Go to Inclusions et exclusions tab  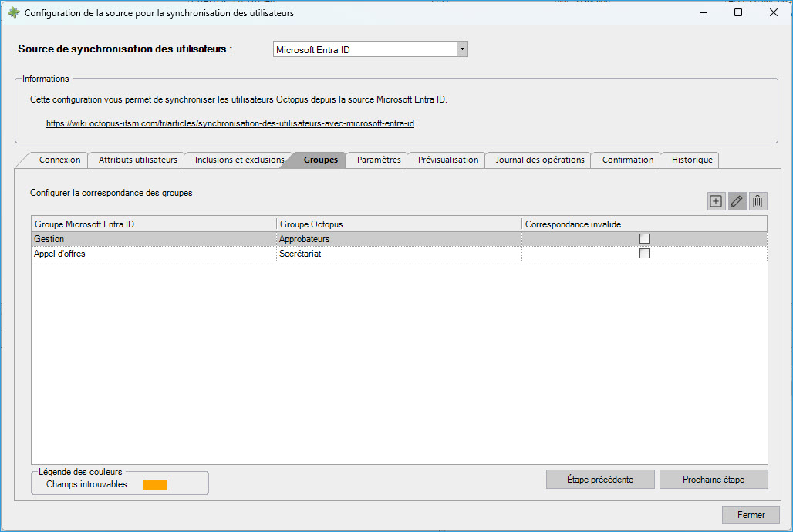click(239, 160)
